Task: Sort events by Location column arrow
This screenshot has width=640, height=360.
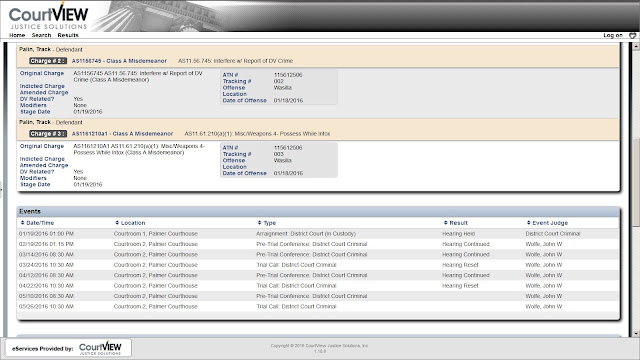Action: click(117, 223)
